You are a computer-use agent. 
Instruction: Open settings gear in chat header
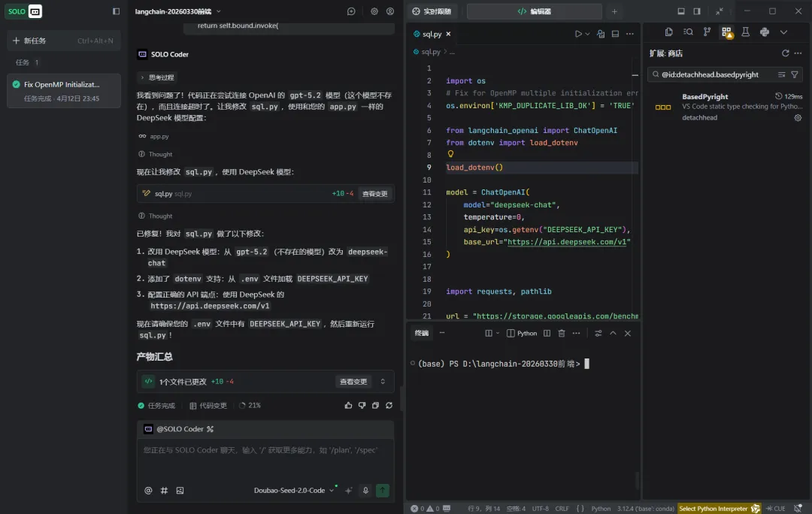pyautogui.click(x=374, y=11)
